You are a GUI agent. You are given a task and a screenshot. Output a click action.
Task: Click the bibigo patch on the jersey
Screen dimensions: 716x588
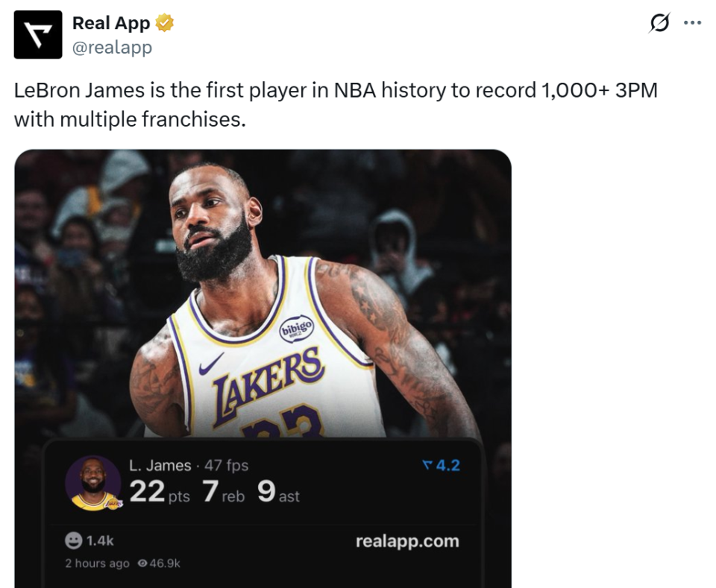[296, 328]
